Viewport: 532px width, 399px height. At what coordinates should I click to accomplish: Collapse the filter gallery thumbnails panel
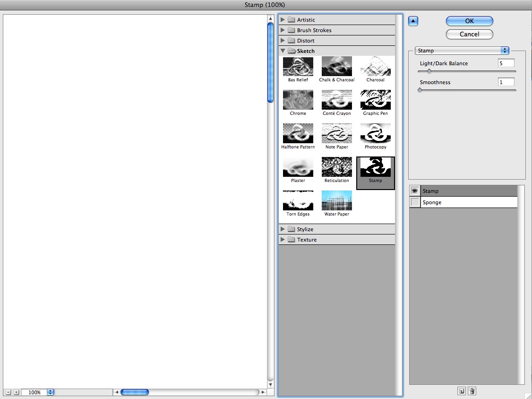tap(413, 21)
